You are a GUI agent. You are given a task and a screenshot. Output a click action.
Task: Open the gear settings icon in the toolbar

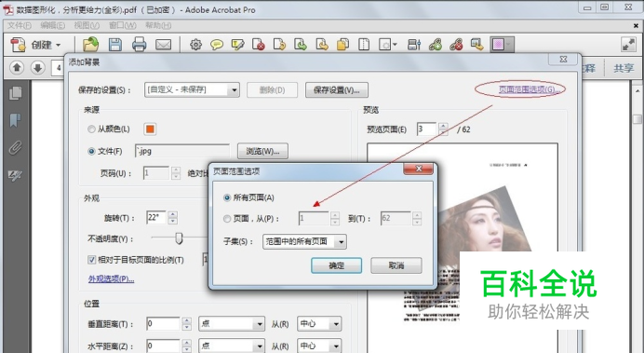[196, 45]
